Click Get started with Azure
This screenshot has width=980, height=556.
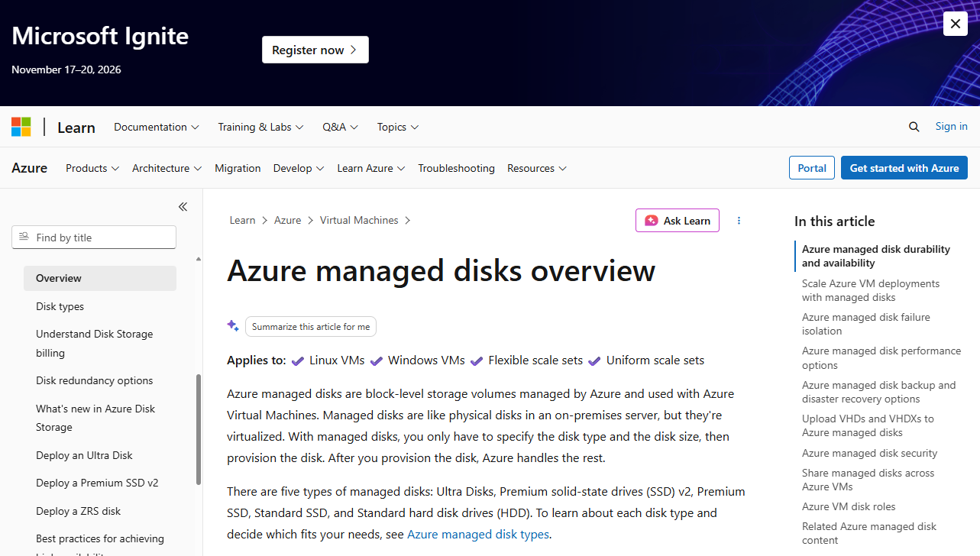pyautogui.click(x=904, y=168)
